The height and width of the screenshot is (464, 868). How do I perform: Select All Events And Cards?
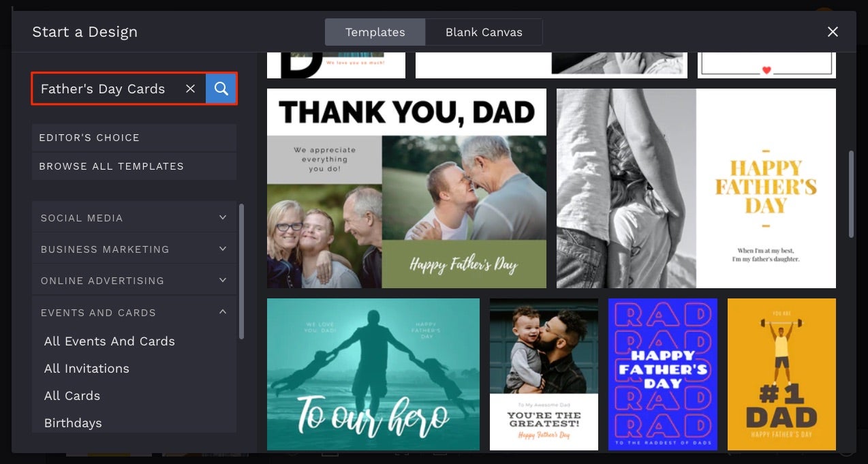point(109,341)
